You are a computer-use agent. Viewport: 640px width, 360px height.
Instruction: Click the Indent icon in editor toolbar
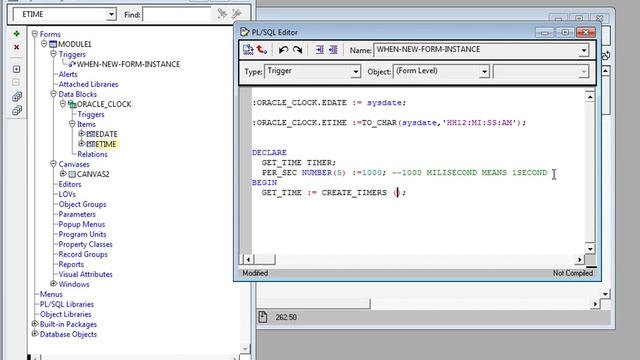click(319, 50)
